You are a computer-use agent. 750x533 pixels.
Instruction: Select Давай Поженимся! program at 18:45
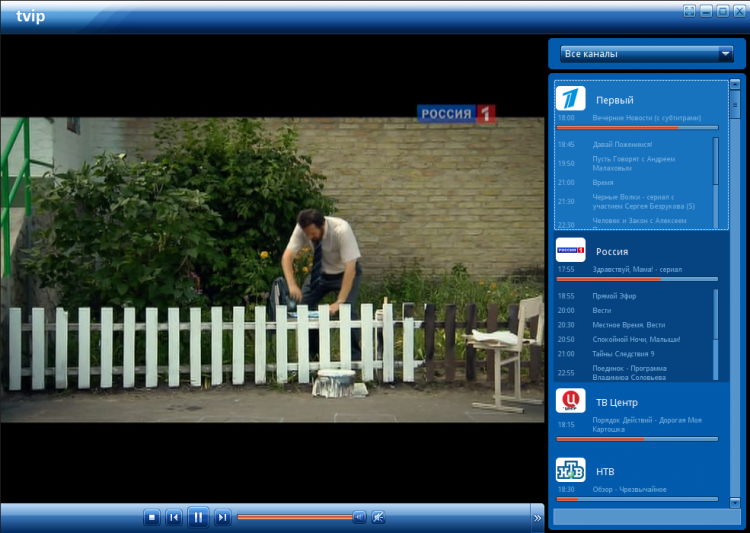point(622,144)
